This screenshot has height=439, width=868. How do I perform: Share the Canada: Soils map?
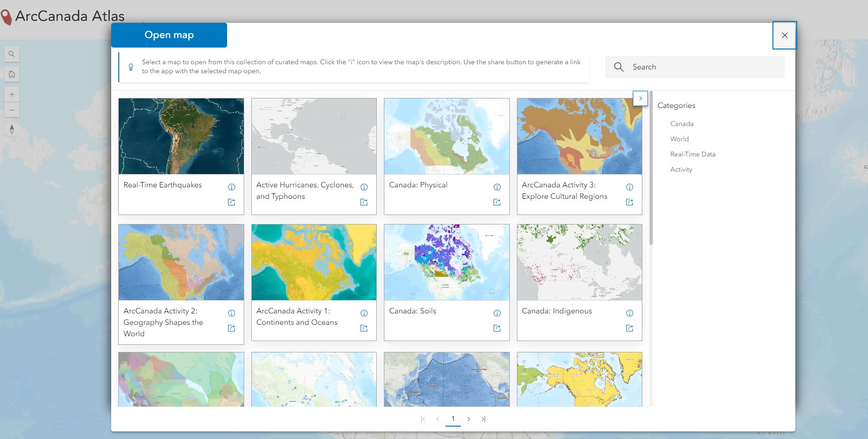[x=497, y=328]
